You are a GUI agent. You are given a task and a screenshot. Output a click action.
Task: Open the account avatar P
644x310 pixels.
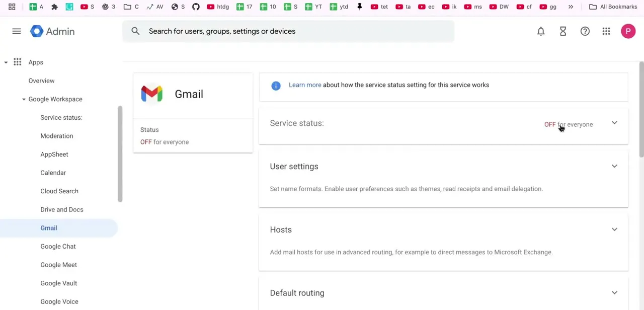pos(628,31)
